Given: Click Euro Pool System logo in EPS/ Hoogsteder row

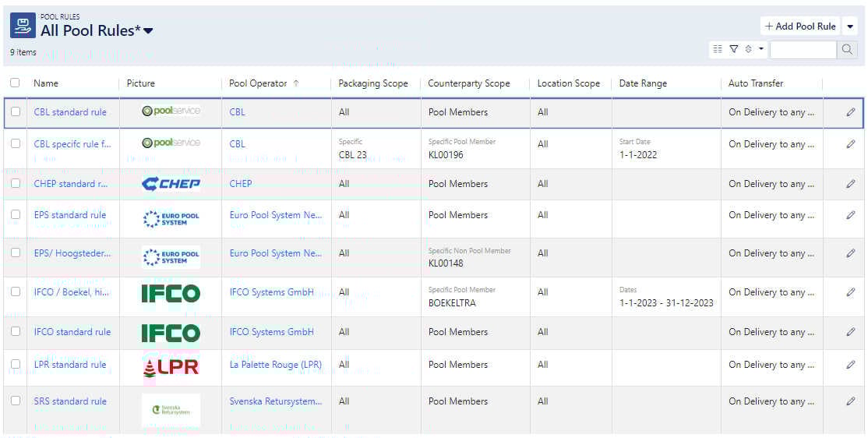Looking at the screenshot, I should click(x=171, y=257).
